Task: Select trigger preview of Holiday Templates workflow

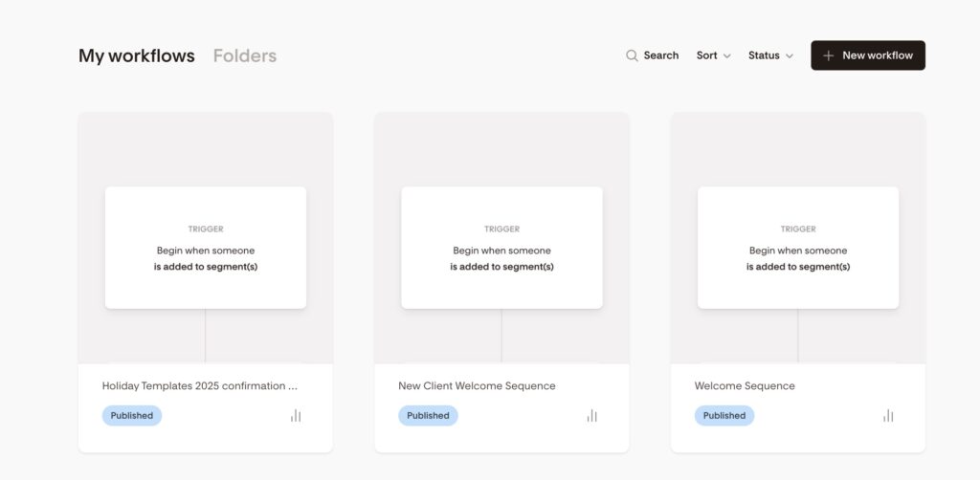Action: point(206,248)
